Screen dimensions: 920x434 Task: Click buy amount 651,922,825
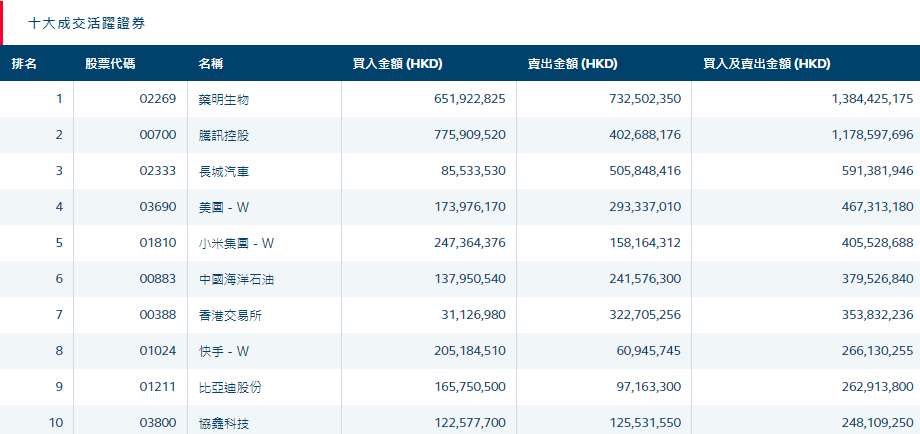point(470,99)
